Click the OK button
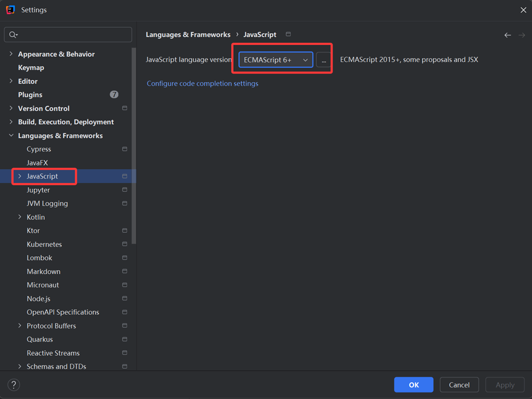532x399 pixels. click(413, 385)
